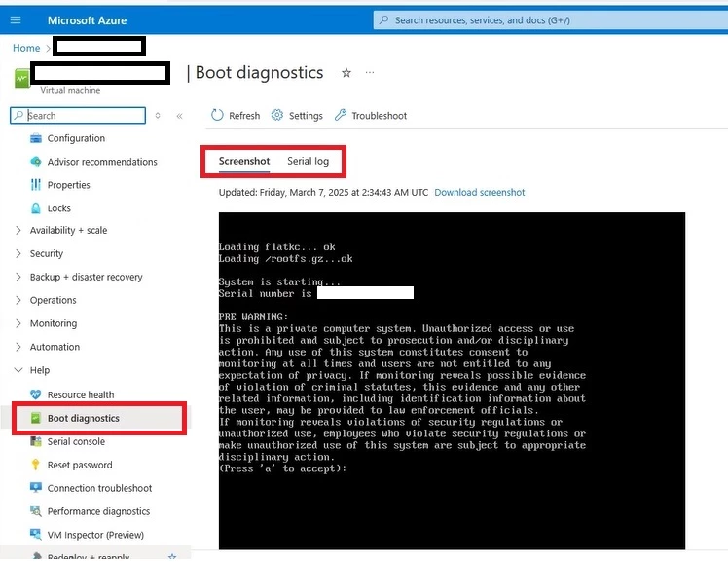Expand the Security section chevron
Image resolution: width=728 pixels, height=562 pixels.
coord(18,253)
